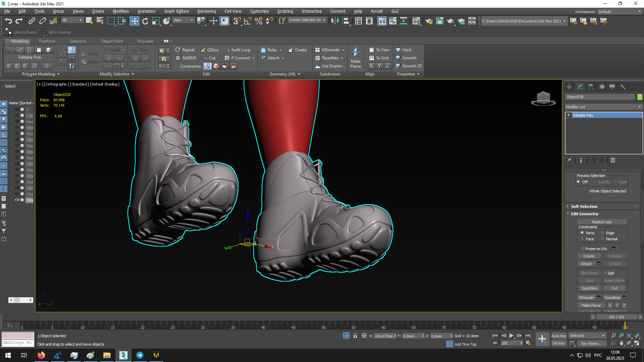Open Mirror tool from toolbar
The width and height of the screenshot is (644, 362).
(x=334, y=21)
